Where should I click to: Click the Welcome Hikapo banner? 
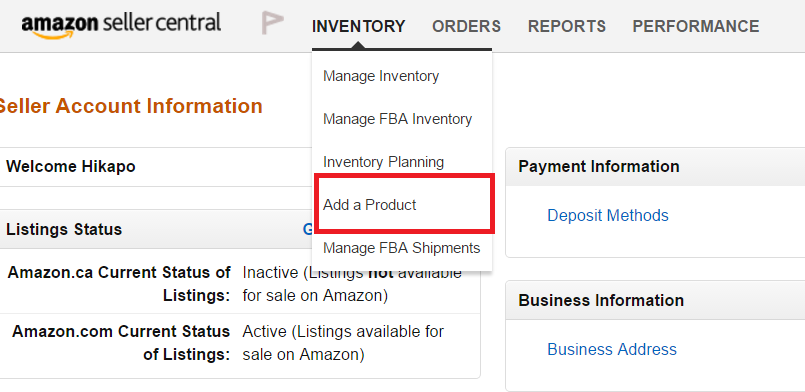71,167
